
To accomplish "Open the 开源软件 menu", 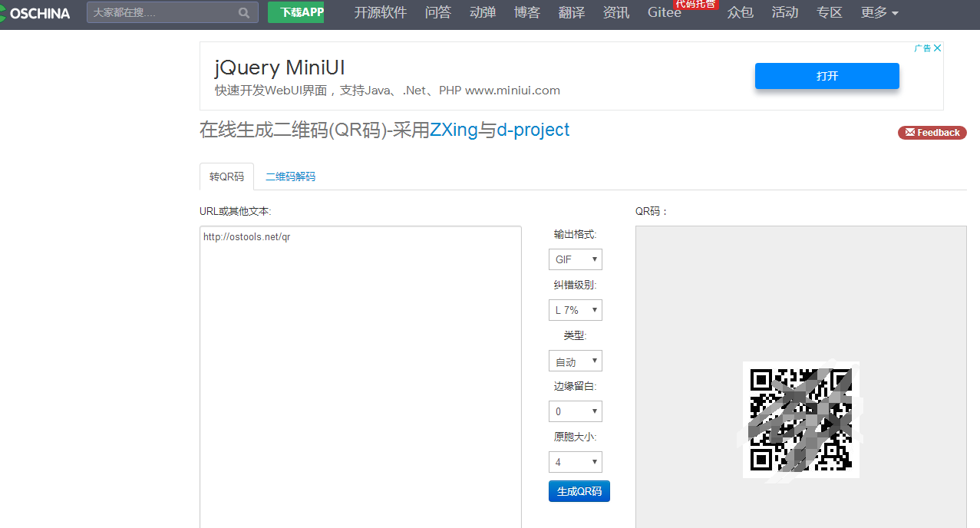I will (381, 12).
